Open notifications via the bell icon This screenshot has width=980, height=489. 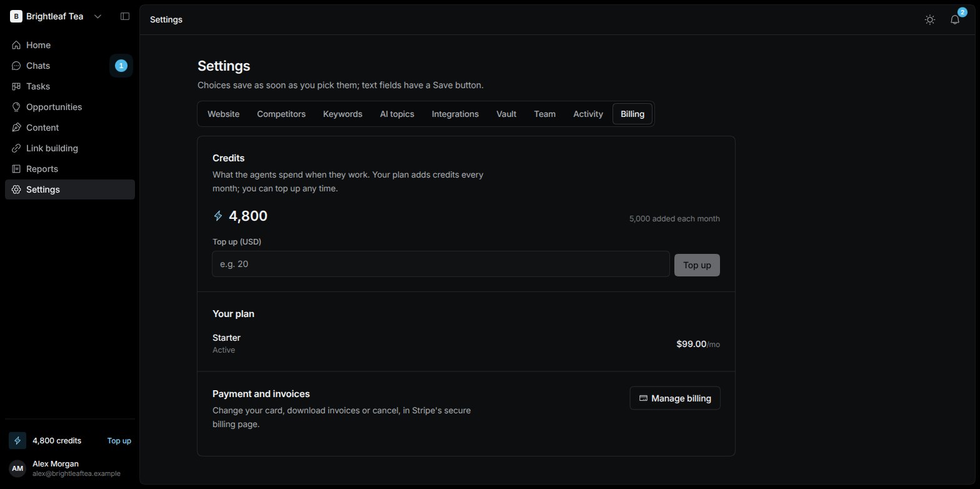click(x=955, y=19)
